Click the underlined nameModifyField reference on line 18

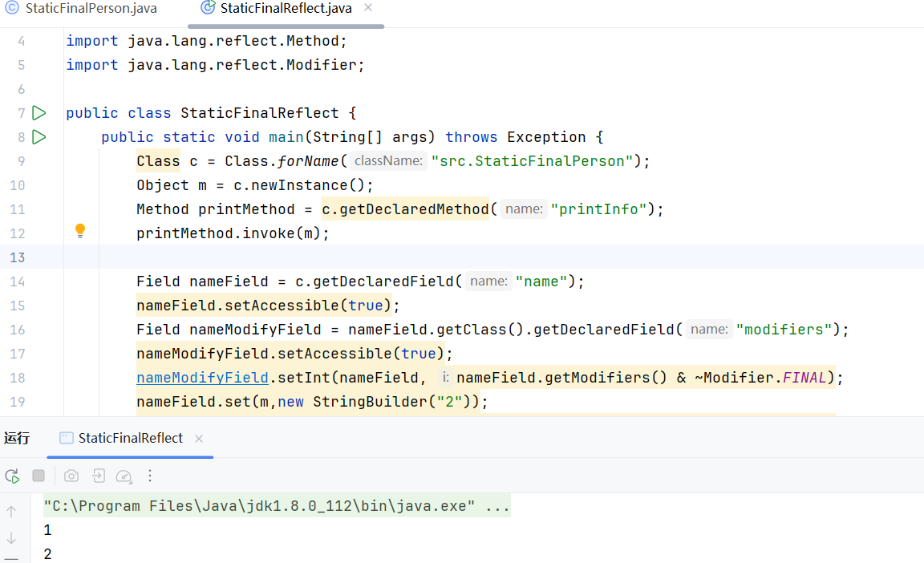pyautogui.click(x=202, y=378)
